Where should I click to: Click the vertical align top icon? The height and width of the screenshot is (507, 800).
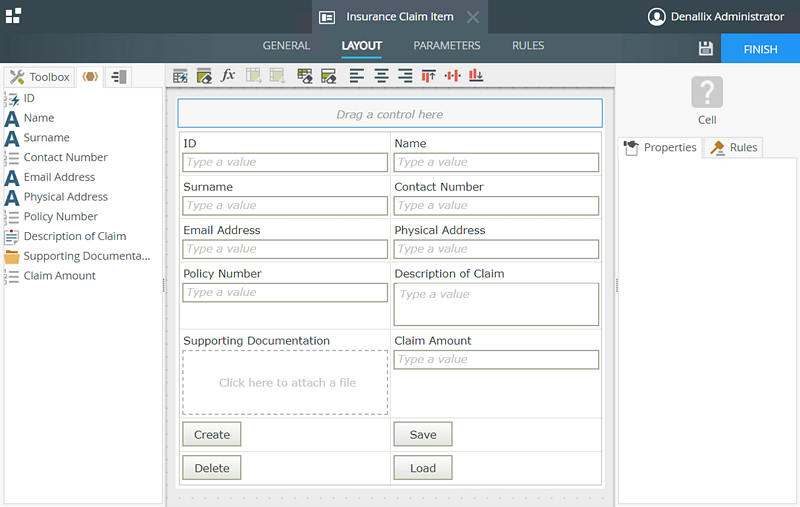pos(429,76)
